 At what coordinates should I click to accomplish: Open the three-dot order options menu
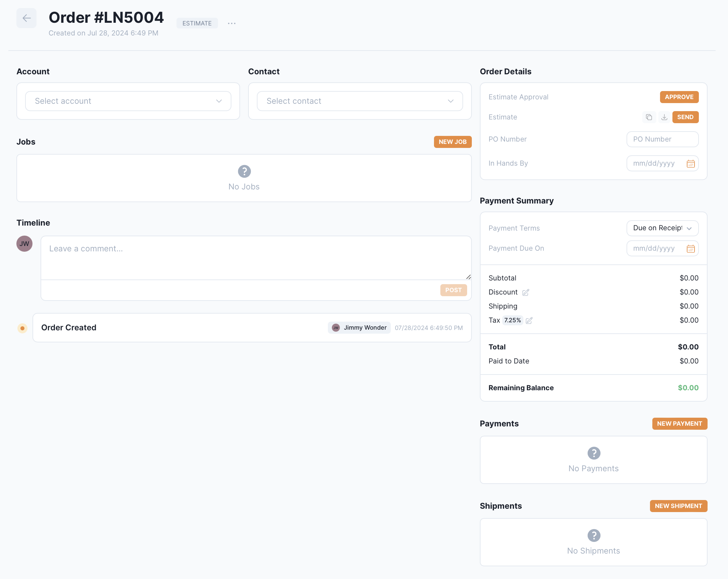click(231, 23)
